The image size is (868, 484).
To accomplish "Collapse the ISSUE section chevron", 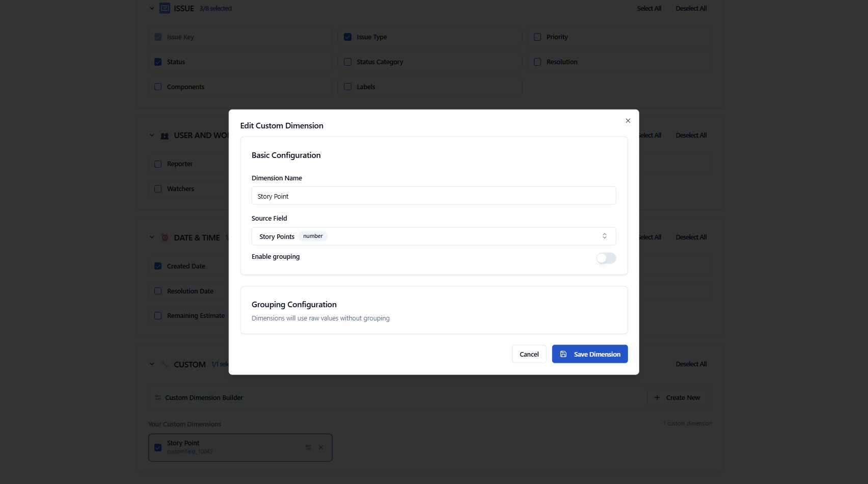I will coord(151,8).
